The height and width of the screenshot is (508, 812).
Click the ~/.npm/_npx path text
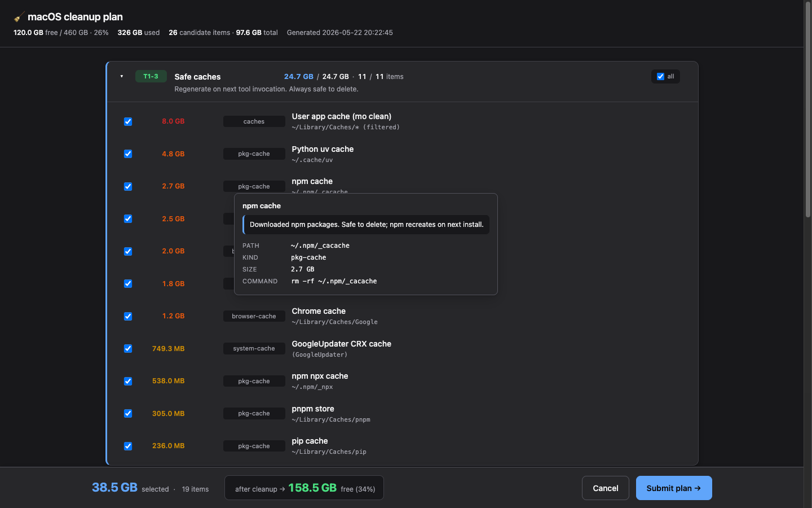[x=312, y=387]
